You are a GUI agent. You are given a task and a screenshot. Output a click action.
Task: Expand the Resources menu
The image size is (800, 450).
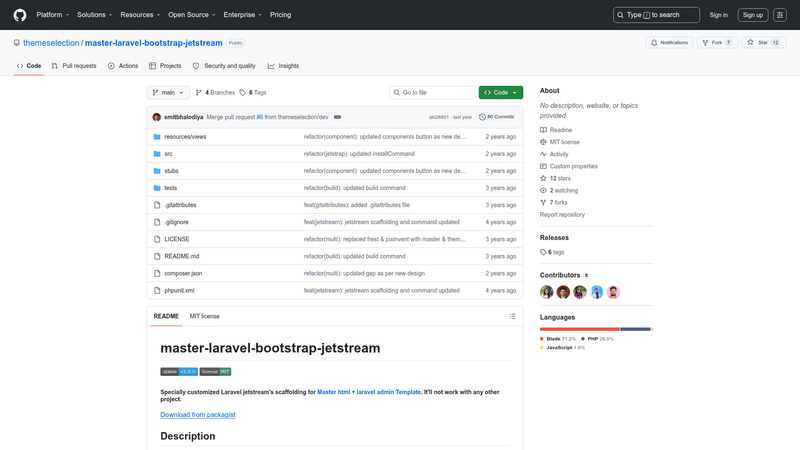(x=140, y=15)
